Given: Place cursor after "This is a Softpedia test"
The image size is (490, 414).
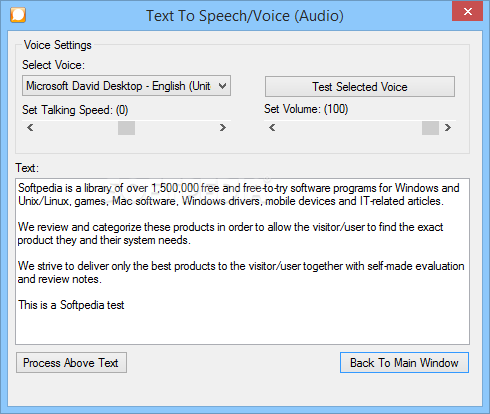Looking at the screenshot, I should pos(125,305).
